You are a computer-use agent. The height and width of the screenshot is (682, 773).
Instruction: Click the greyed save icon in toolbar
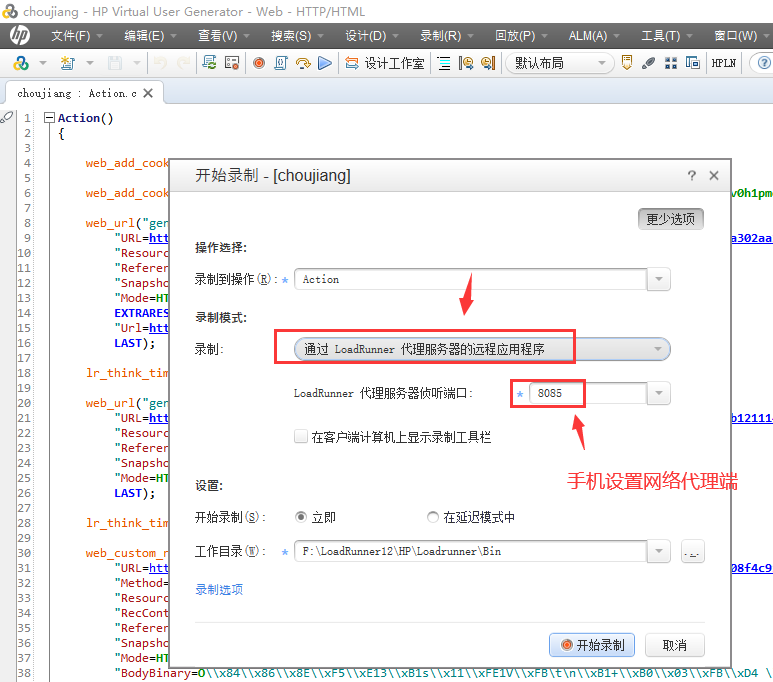[x=115, y=63]
